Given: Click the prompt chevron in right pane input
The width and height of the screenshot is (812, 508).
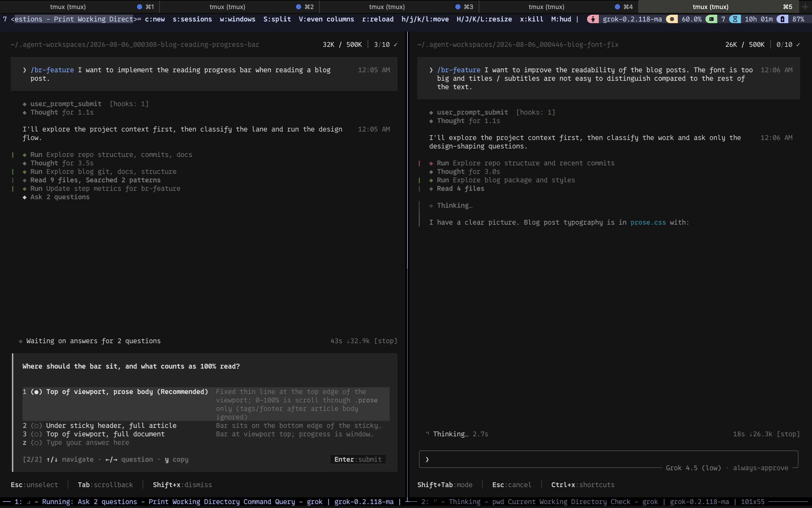Looking at the screenshot, I should [427, 459].
